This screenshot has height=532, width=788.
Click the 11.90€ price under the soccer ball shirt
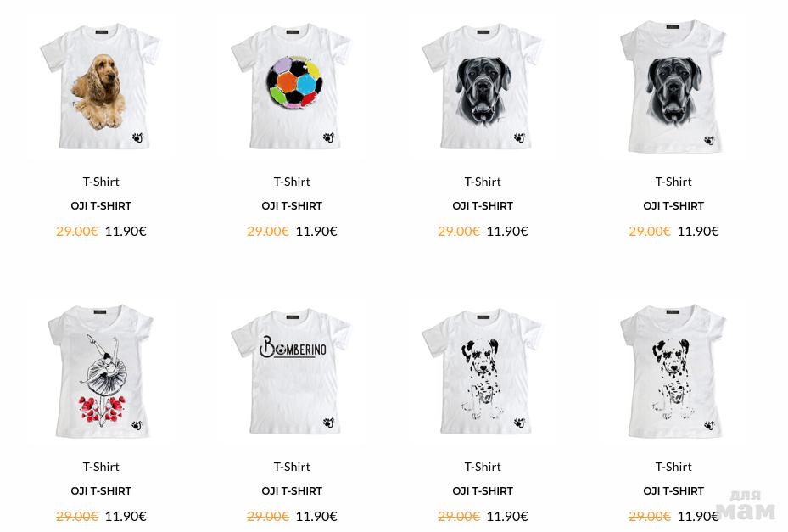pos(316,232)
